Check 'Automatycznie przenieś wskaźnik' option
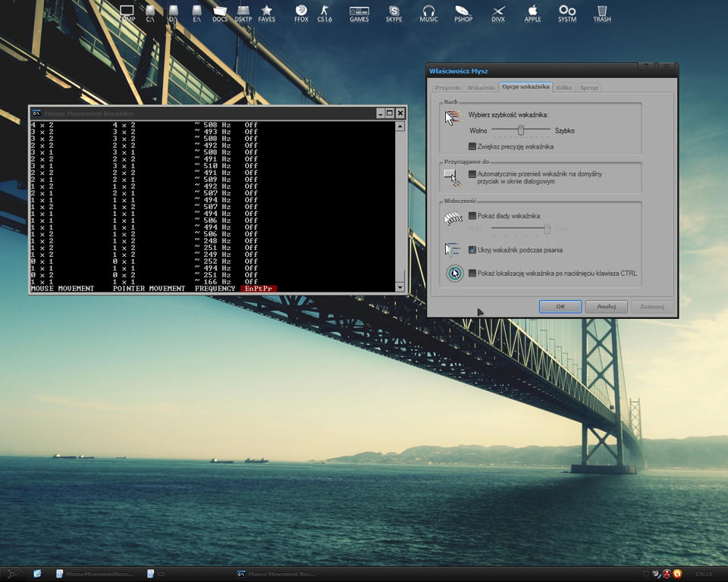This screenshot has height=582, width=728. (x=472, y=174)
